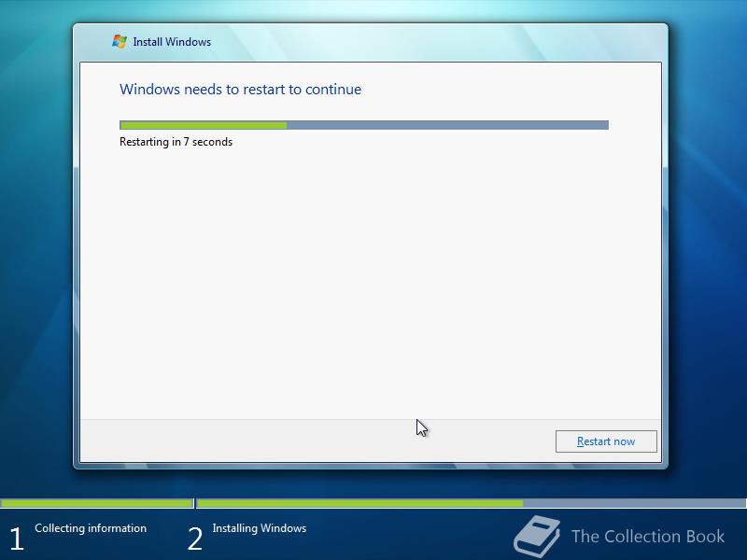Click the Collecting information step progress bar

tap(97, 503)
